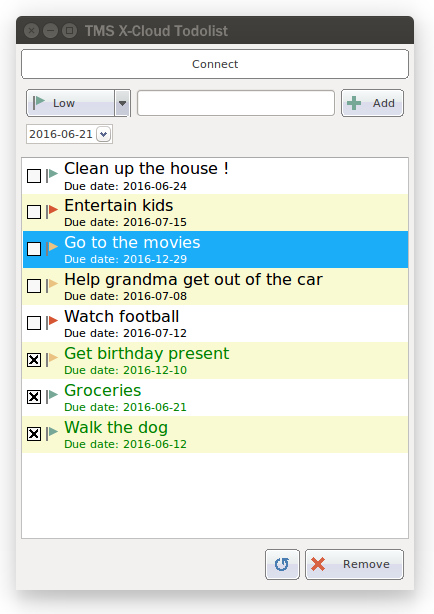Screen dimensions: 434x614
Task: Click the flag icon in the priority combo
Action: click(x=39, y=103)
